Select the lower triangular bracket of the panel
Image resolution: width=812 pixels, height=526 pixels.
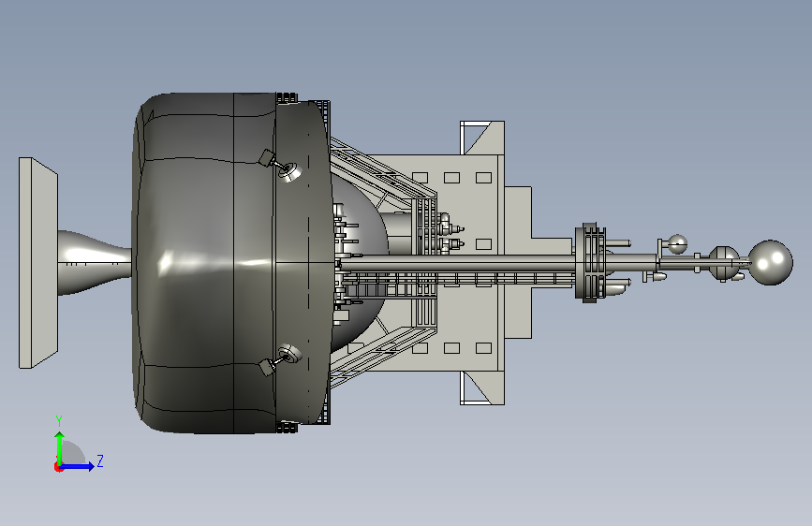point(482,387)
